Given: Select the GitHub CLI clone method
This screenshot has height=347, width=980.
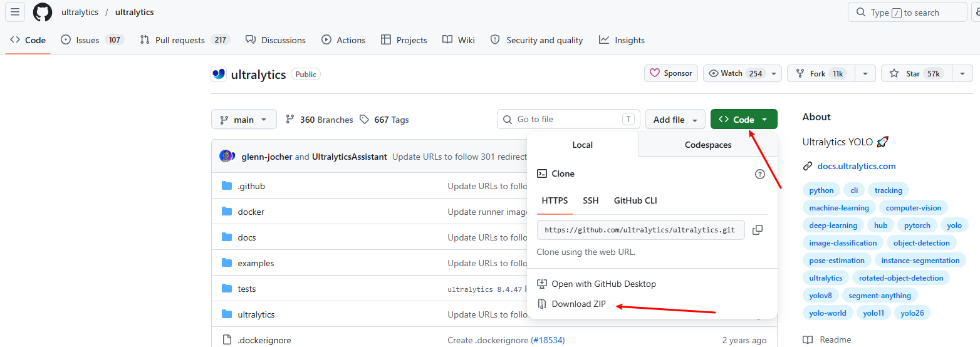Looking at the screenshot, I should [x=635, y=200].
